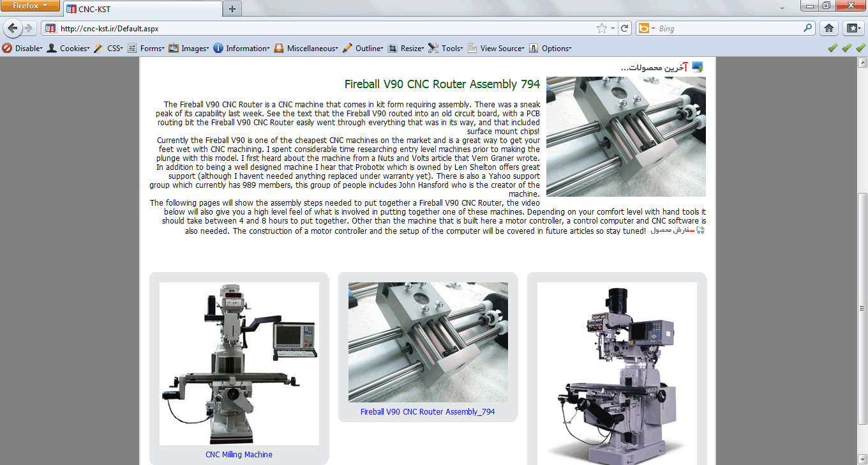Open Fireball V90 CNC Router Assembly_794 link

[x=428, y=412]
